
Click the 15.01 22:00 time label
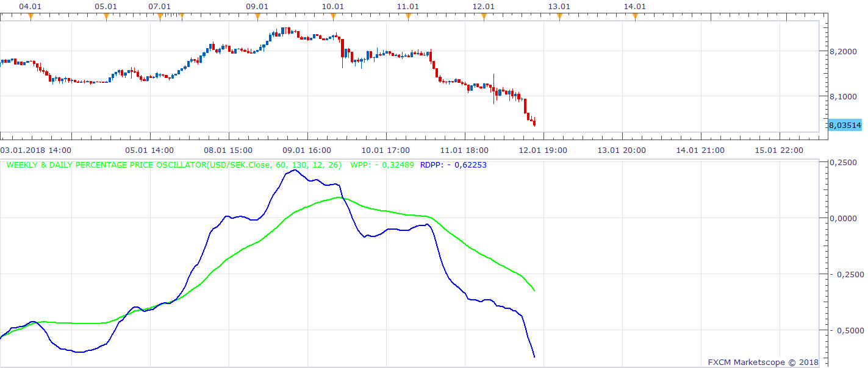[779, 150]
